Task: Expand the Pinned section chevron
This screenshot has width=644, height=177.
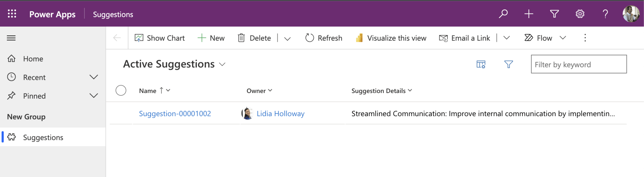Action: click(x=94, y=96)
